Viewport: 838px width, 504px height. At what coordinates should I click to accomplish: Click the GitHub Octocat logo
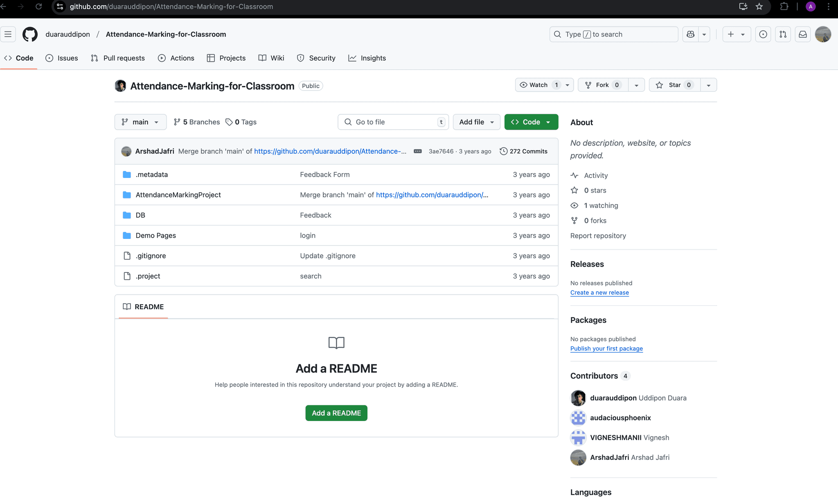[30, 34]
